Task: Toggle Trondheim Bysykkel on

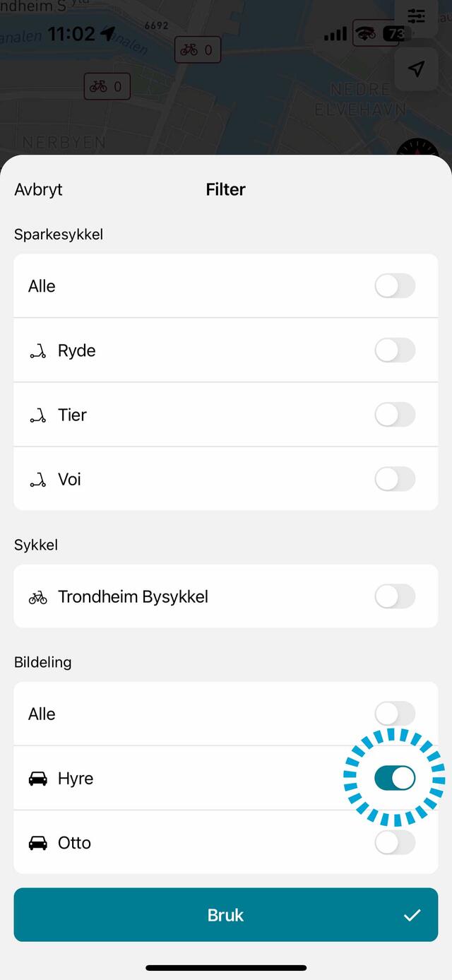Action: point(395,596)
